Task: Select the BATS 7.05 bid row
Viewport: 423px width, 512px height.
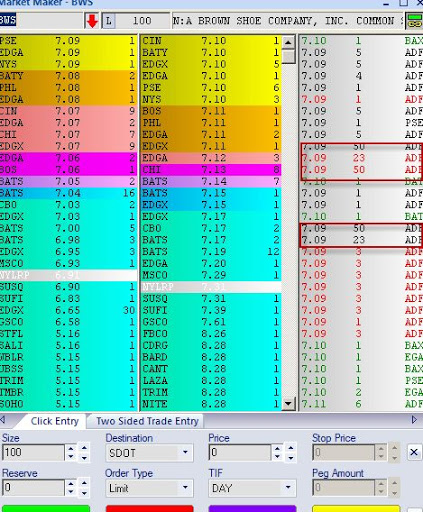Action: point(68,181)
